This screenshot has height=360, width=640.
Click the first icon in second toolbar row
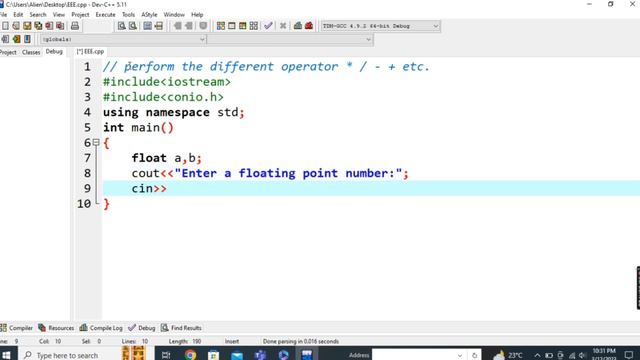(x=5, y=39)
